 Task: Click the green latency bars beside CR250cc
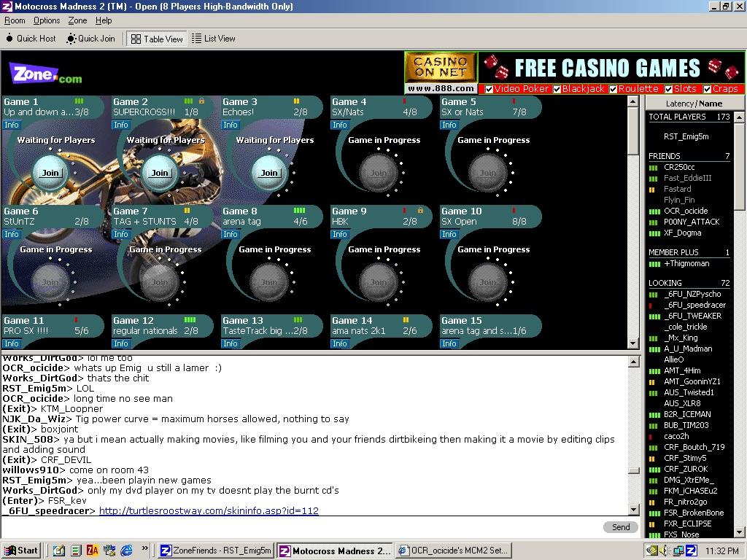[x=651, y=167]
